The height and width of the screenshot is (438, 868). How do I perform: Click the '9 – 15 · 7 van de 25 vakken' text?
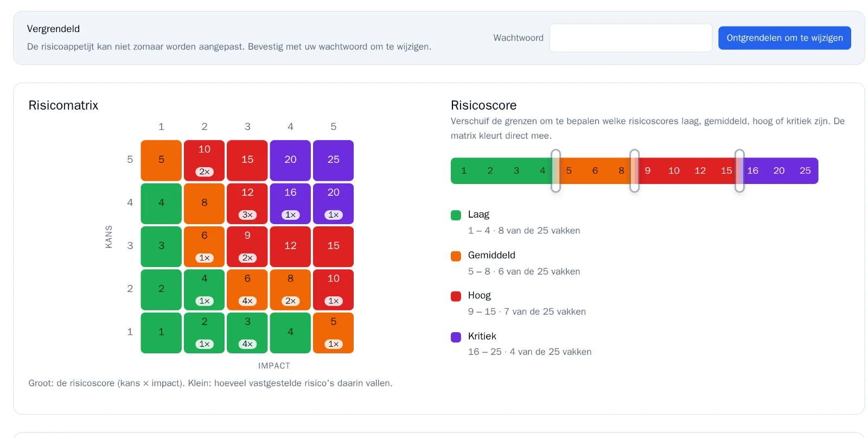[527, 312]
